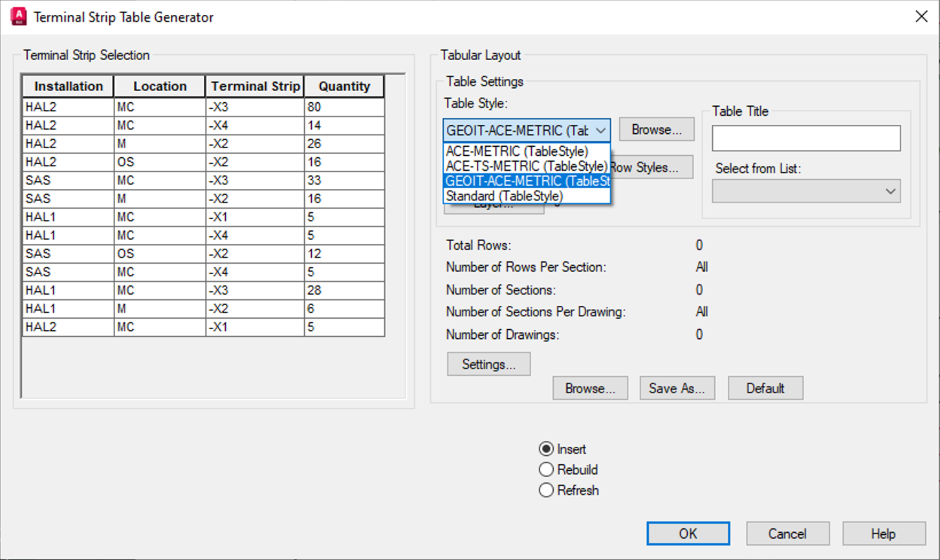The image size is (940, 560).
Task: Pick GEOIT-ACE-METRIC (TableStyle) highlighted option
Action: [527, 181]
